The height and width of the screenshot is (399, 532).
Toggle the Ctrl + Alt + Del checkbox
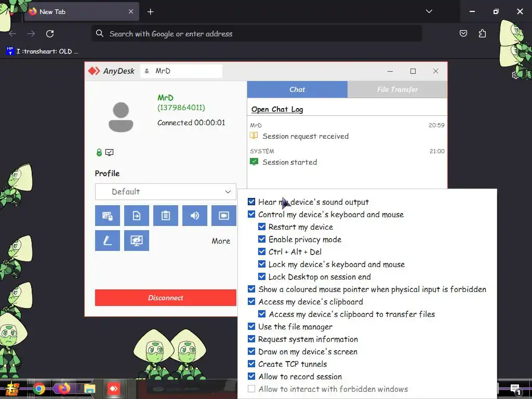pyautogui.click(x=262, y=252)
